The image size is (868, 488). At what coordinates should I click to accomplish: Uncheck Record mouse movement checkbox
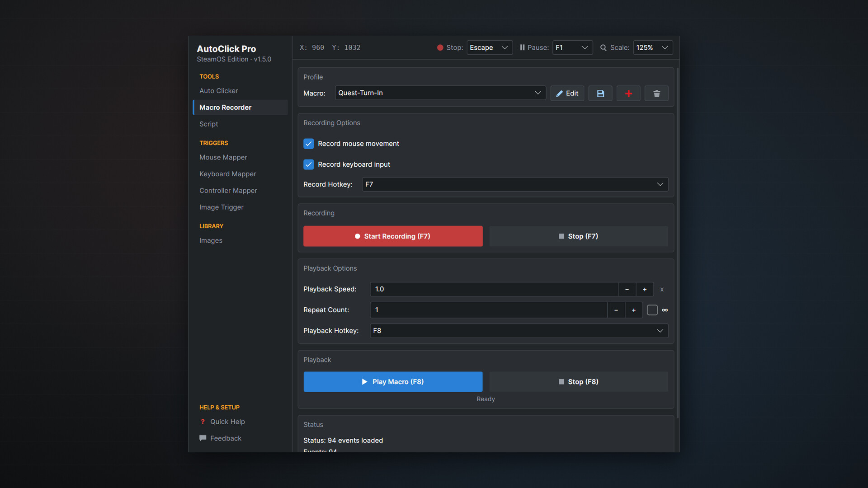[x=309, y=144]
